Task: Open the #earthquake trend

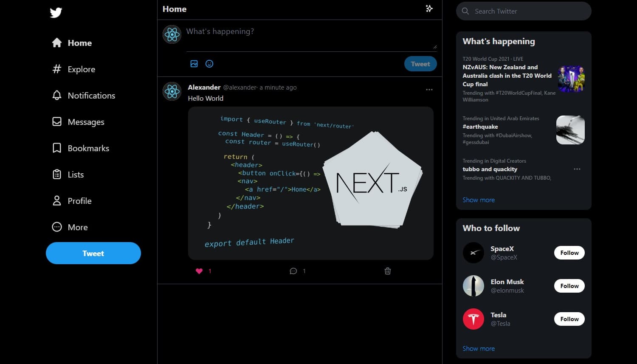Action: [480, 127]
